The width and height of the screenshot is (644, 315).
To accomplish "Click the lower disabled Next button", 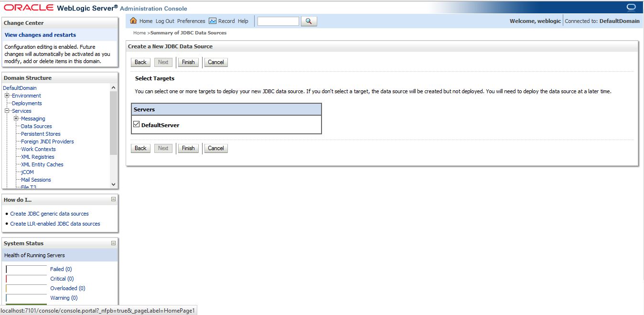I will click(x=163, y=148).
